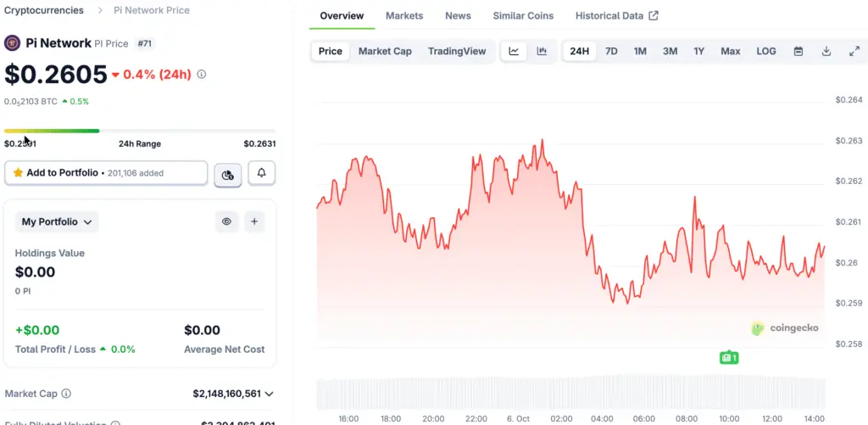The height and width of the screenshot is (425, 868).
Task: Toggle LOG scale on chart
Action: click(765, 51)
